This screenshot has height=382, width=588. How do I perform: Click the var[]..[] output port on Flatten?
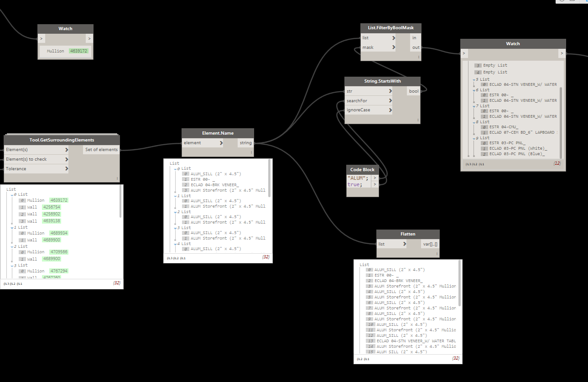tap(429, 244)
